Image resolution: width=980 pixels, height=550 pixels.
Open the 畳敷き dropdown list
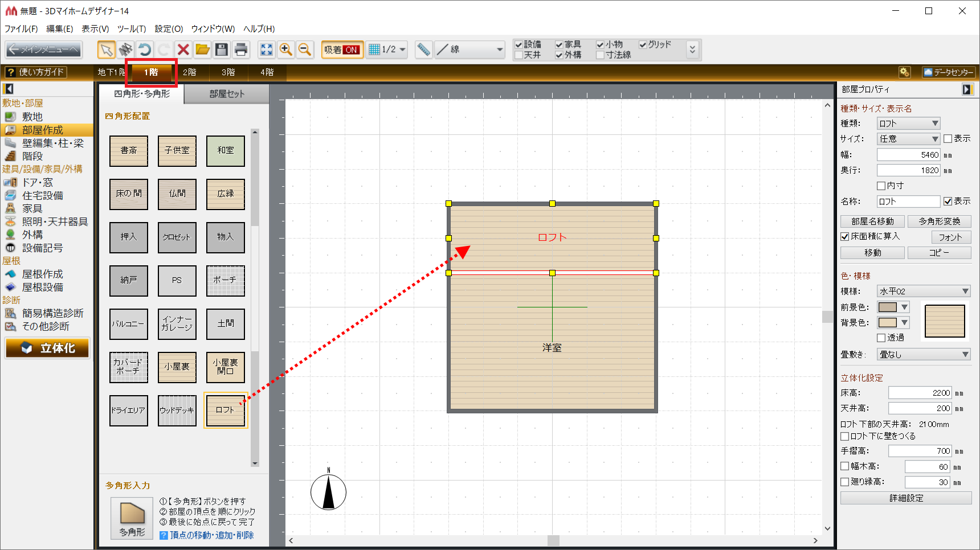pyautogui.click(x=923, y=355)
